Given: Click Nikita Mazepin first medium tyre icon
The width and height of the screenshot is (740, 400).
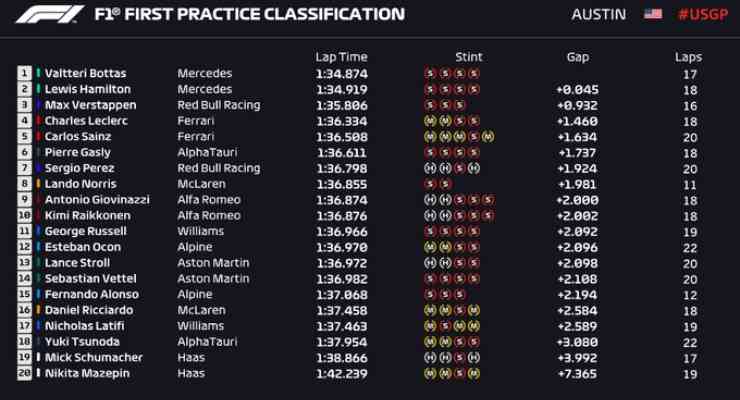Looking at the screenshot, I should 429,374.
